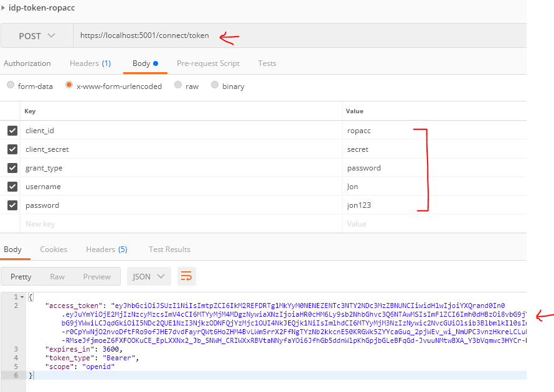
Task: Select the binary body option
Action: (x=215, y=86)
